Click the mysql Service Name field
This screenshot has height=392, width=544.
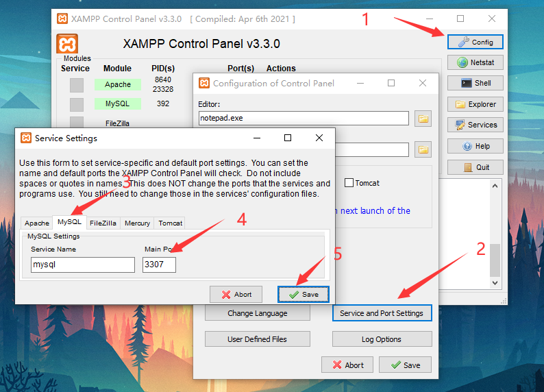pos(83,265)
